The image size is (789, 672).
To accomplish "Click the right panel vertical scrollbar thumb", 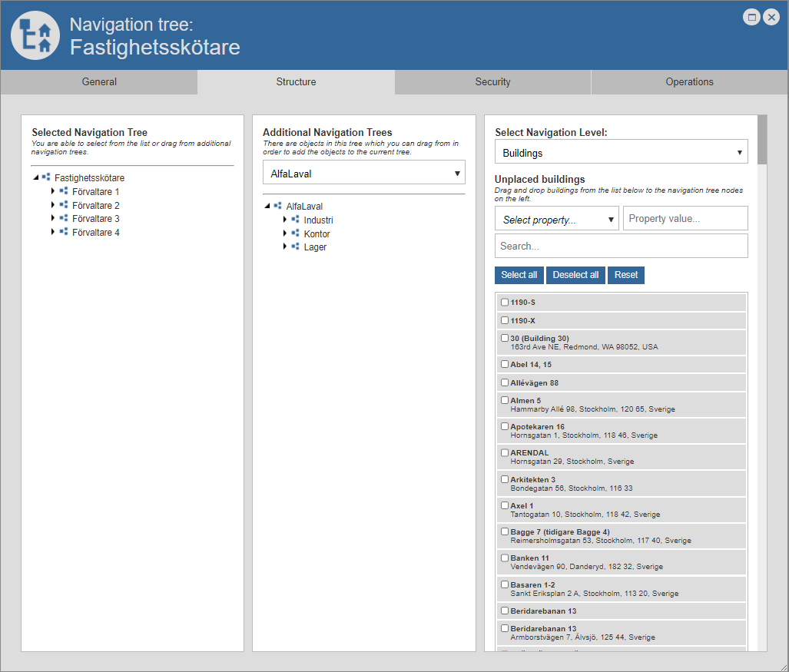I will [762, 140].
